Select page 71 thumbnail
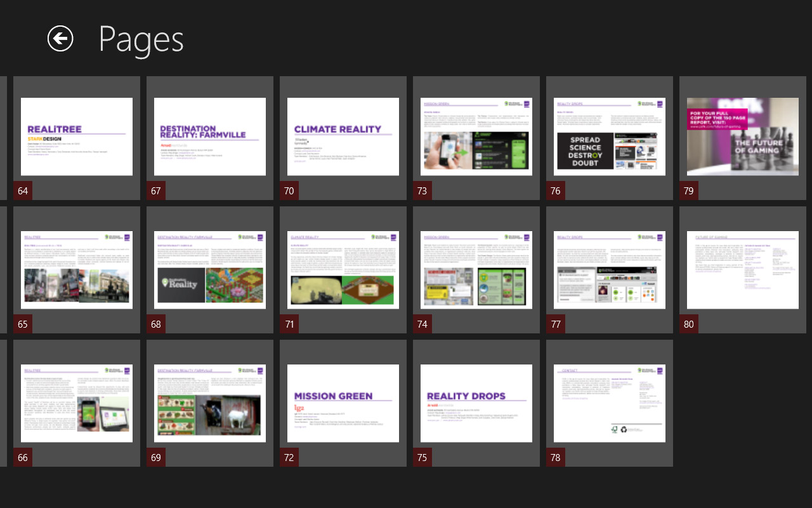The image size is (812, 508). 343,270
